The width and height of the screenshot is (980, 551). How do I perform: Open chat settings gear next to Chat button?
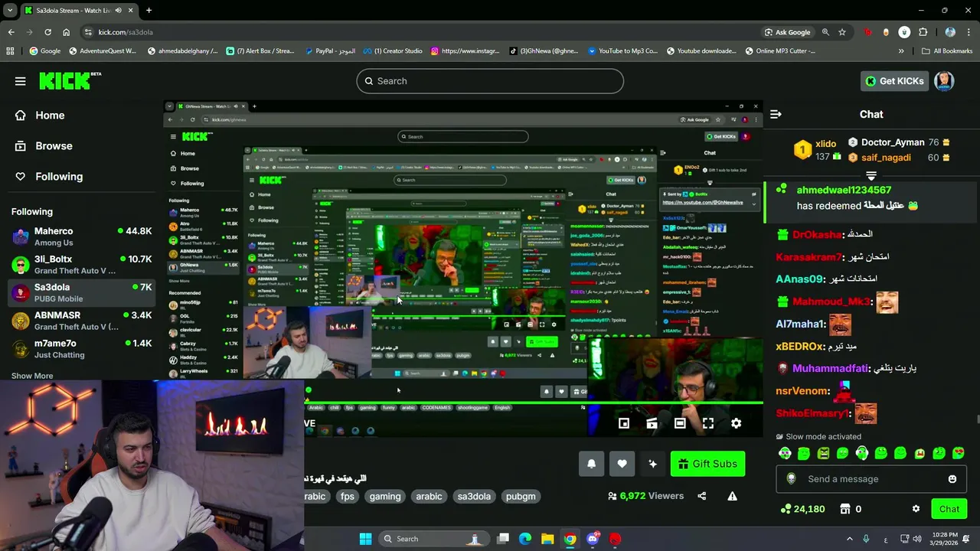[x=916, y=509]
